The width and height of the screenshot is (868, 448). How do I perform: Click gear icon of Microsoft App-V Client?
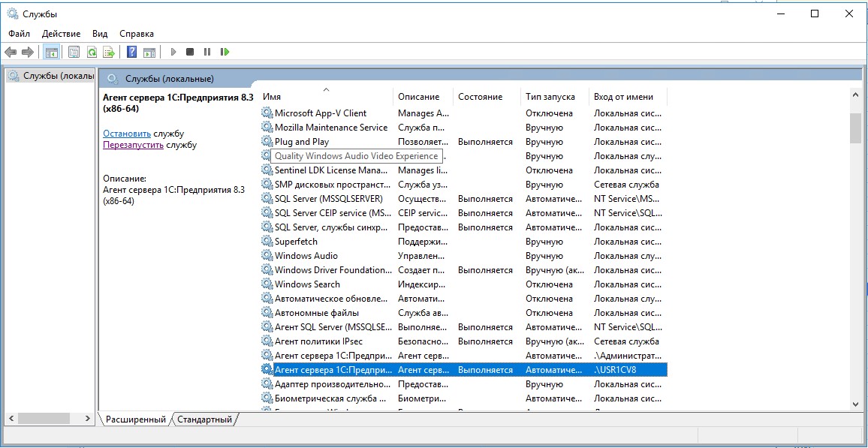[x=267, y=113]
